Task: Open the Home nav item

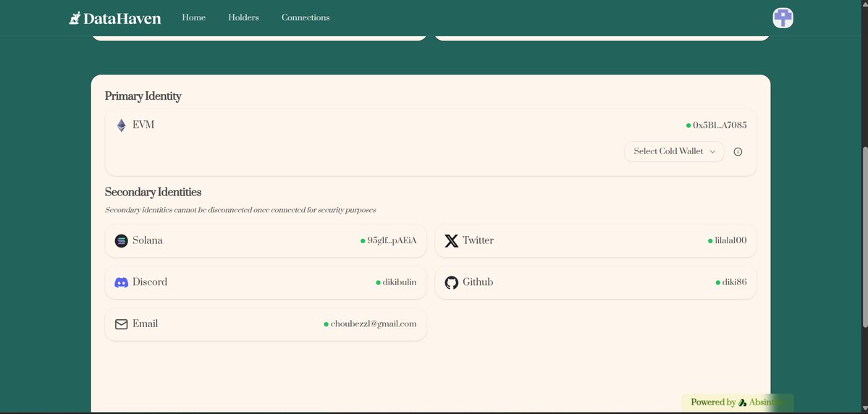Action: (x=194, y=17)
